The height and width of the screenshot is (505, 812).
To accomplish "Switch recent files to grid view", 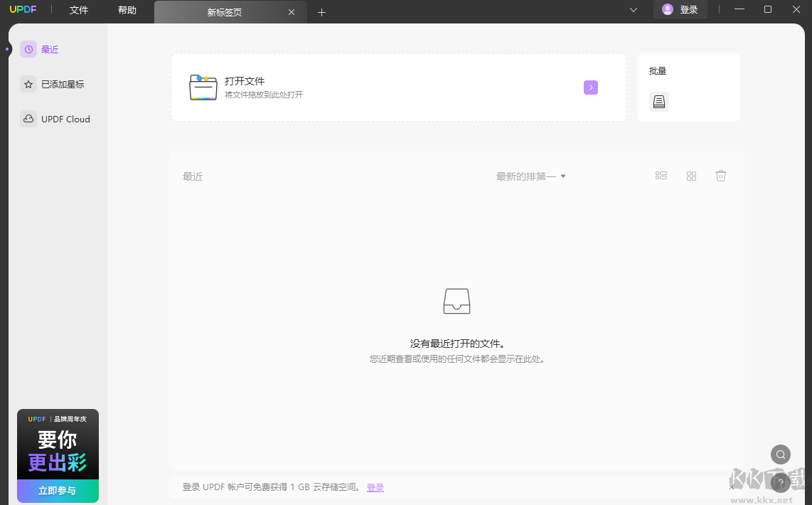I will pyautogui.click(x=691, y=175).
